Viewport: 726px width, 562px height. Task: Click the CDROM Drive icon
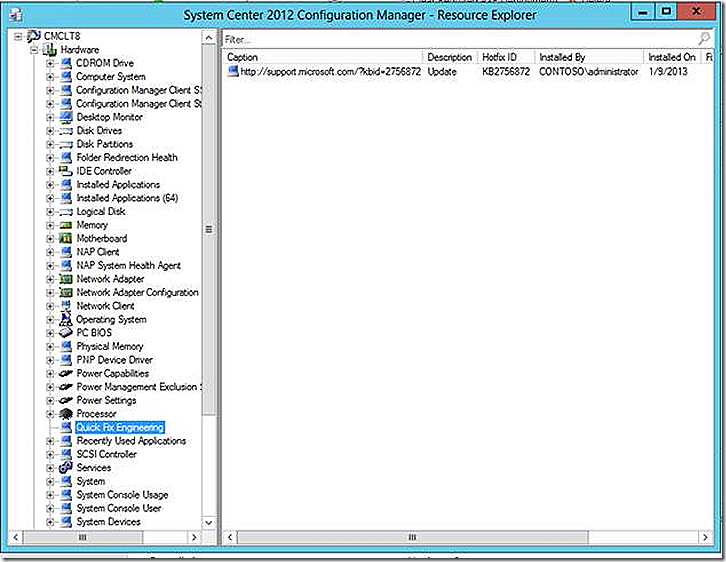[66, 63]
